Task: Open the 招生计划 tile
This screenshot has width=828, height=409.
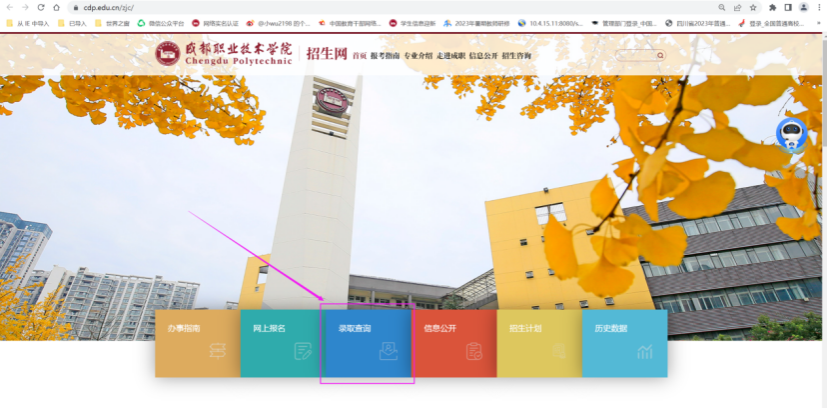Action: [539, 344]
